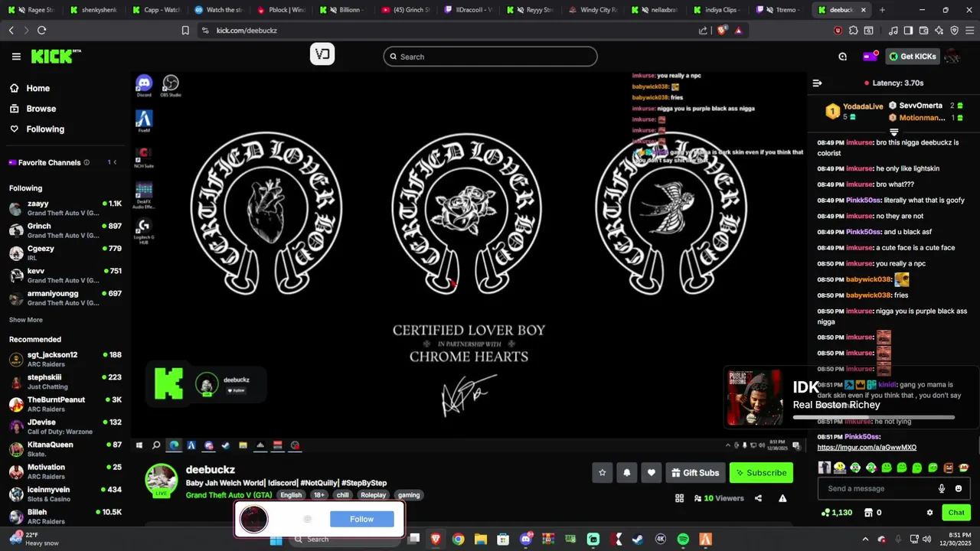The height and width of the screenshot is (551, 980).
Task: Open zaayy's channel from Following list
Action: 65,209
